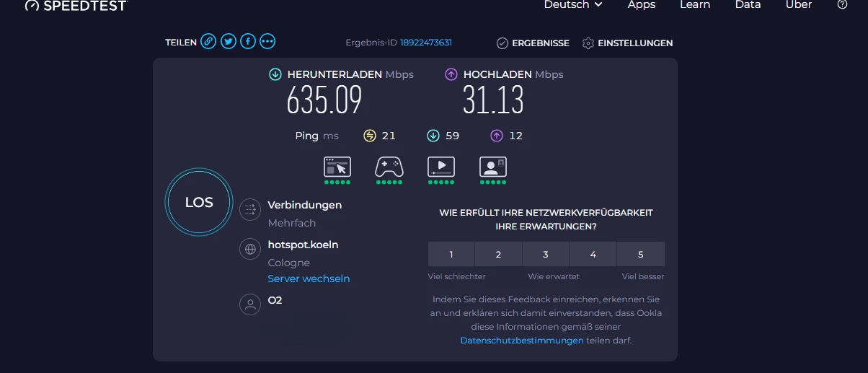Share the result on Twitter
Screen dimensions: 868x373
pyautogui.click(x=229, y=42)
